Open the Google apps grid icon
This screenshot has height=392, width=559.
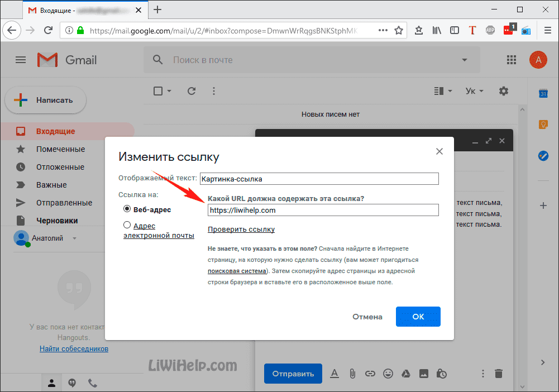512,60
